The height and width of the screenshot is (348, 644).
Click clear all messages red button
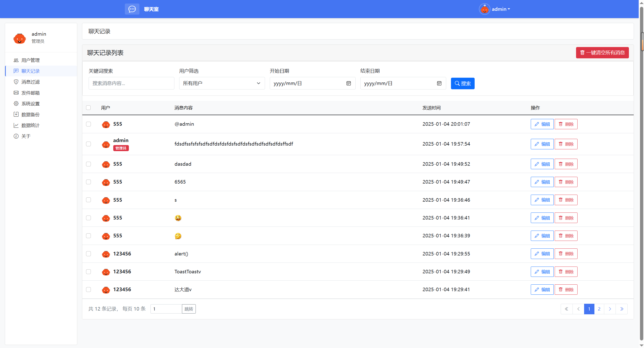point(602,53)
